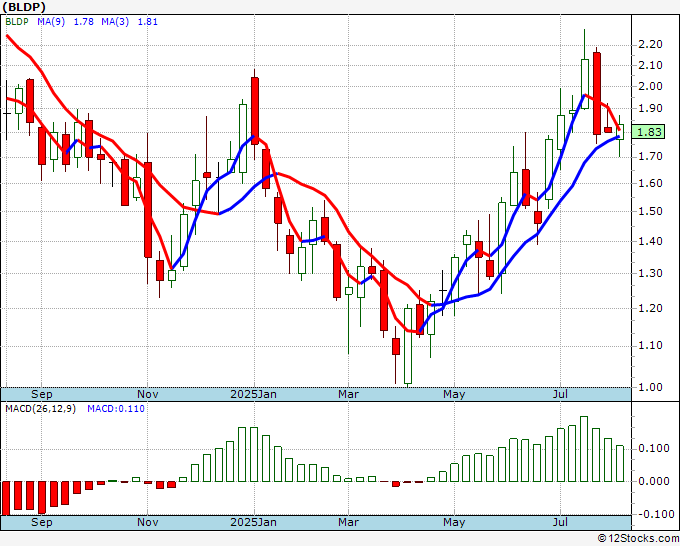The height and width of the screenshot is (546, 680).
Task: Click the 0.000 MACD axis label
Action: [x=654, y=481]
